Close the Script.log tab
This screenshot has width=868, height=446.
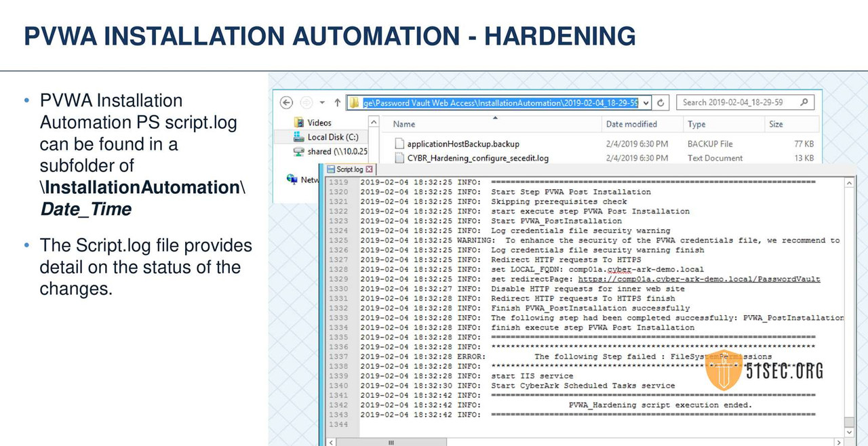click(x=370, y=169)
